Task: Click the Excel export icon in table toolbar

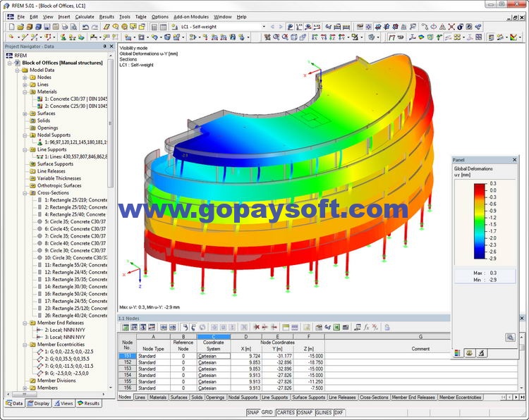Action: (x=336, y=327)
